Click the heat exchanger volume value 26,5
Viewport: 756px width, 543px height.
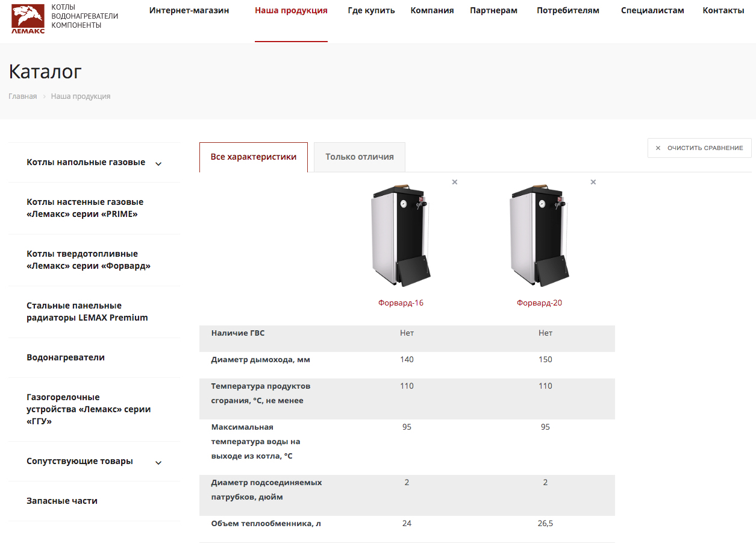point(546,524)
